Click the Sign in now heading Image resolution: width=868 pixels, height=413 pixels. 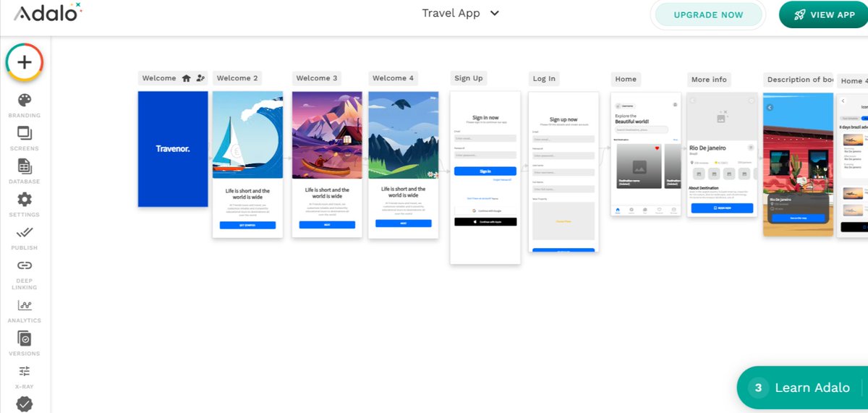[x=485, y=117]
